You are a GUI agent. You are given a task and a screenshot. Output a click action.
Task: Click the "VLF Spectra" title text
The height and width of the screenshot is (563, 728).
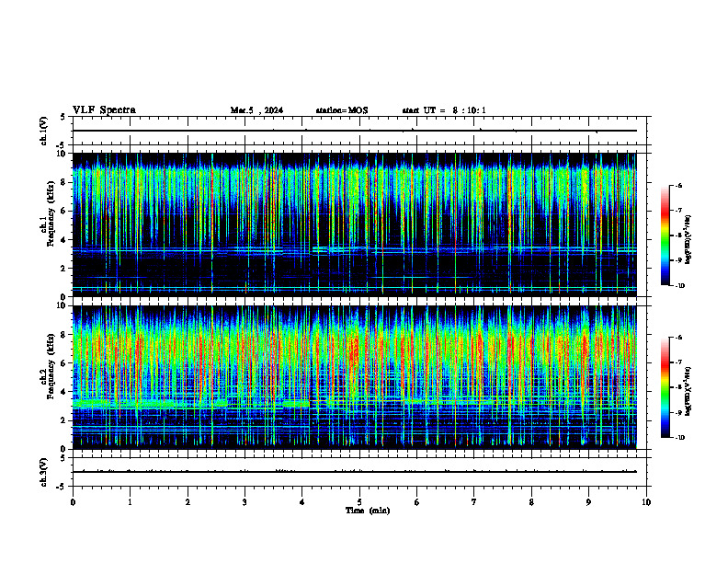pos(104,110)
